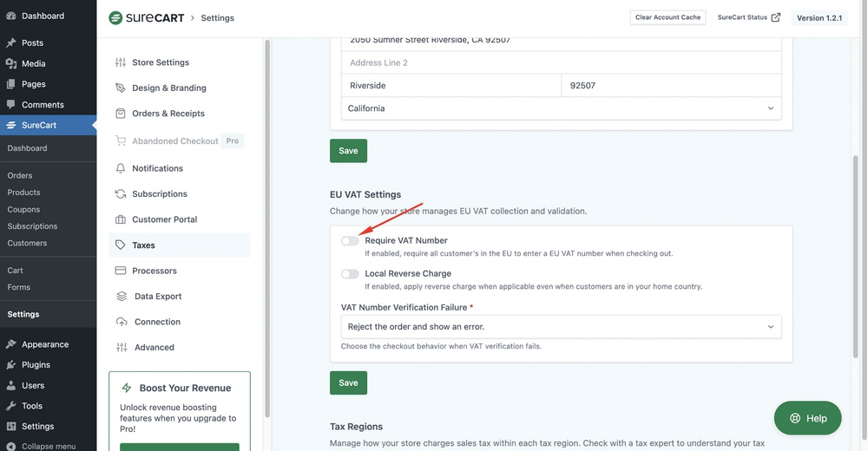Click the Subscriptions refresh icon
868x451 pixels.
[x=120, y=193]
